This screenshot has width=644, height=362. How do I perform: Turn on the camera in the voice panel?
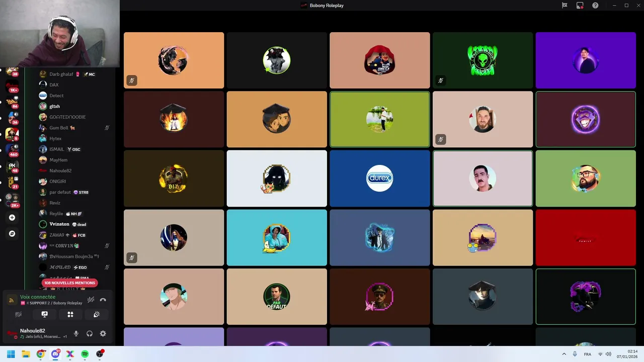point(18,314)
